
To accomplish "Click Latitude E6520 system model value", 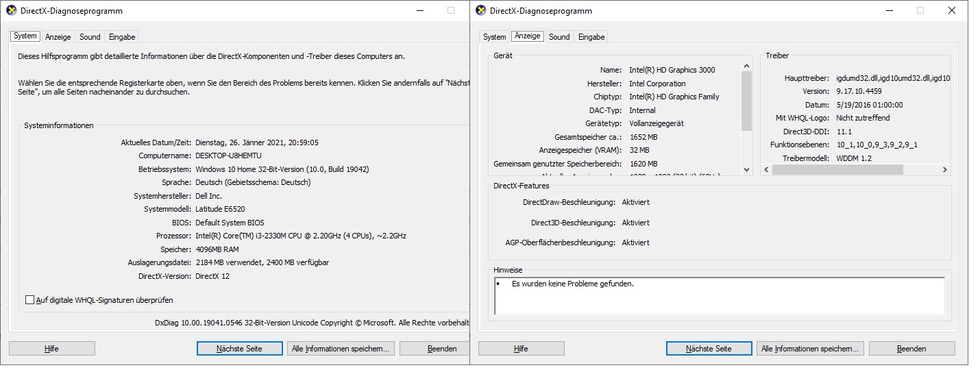I will click(x=220, y=210).
